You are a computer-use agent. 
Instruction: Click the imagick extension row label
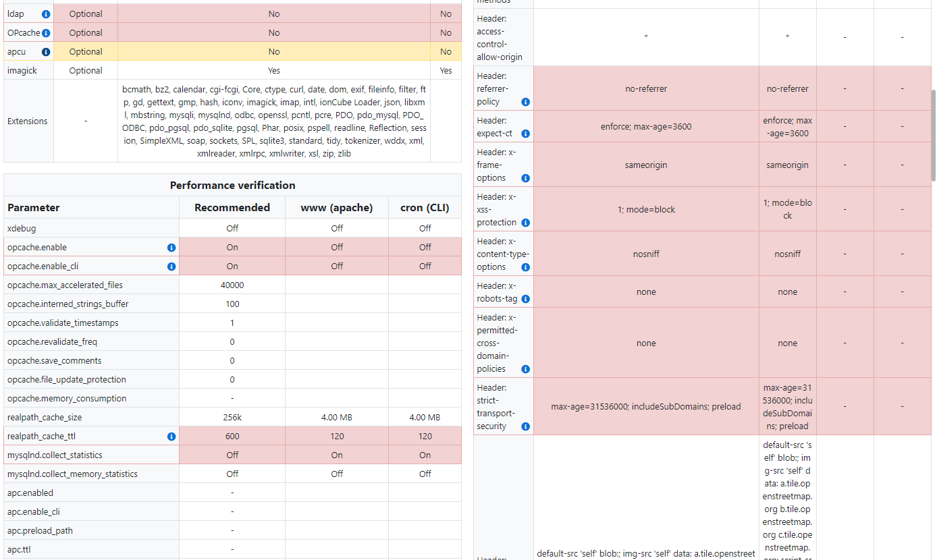coord(22,71)
